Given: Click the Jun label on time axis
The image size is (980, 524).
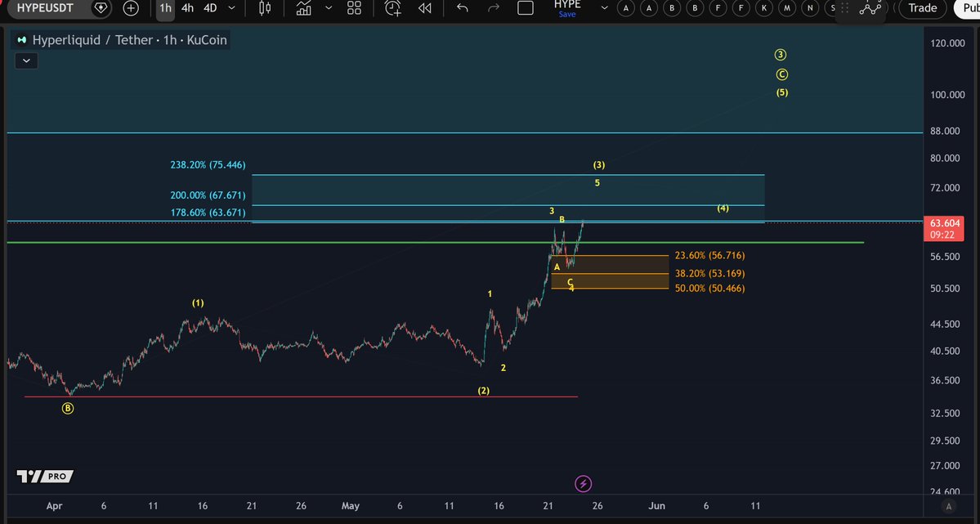Looking at the screenshot, I should 656,506.
